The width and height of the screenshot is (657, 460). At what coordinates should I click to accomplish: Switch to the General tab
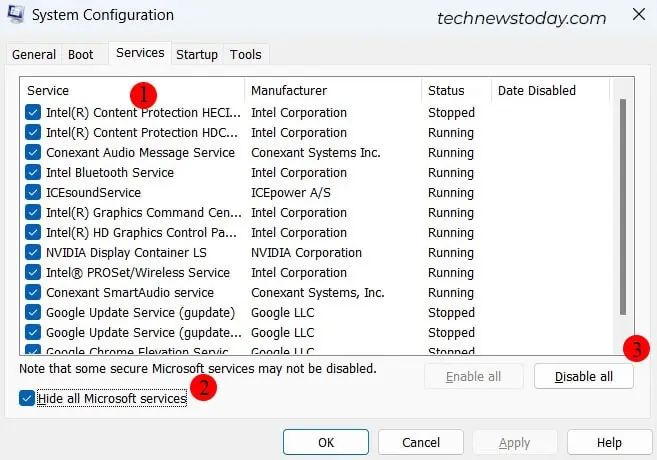tap(34, 54)
